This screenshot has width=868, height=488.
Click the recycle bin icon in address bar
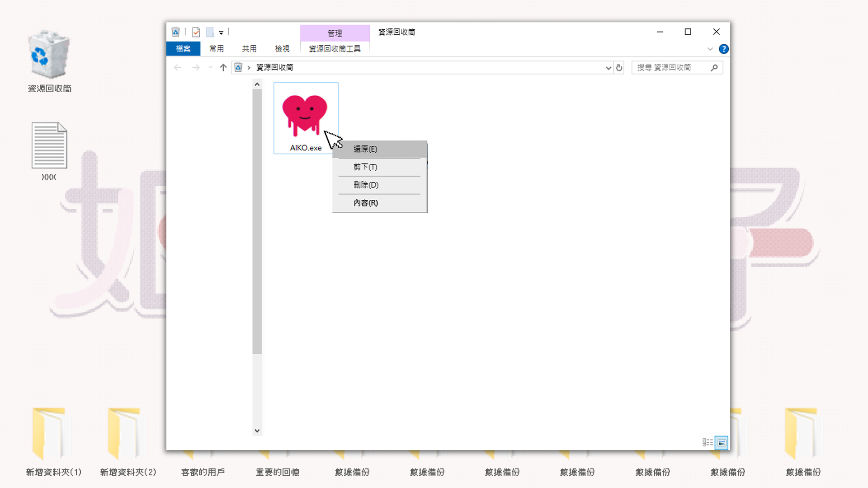[x=238, y=67]
